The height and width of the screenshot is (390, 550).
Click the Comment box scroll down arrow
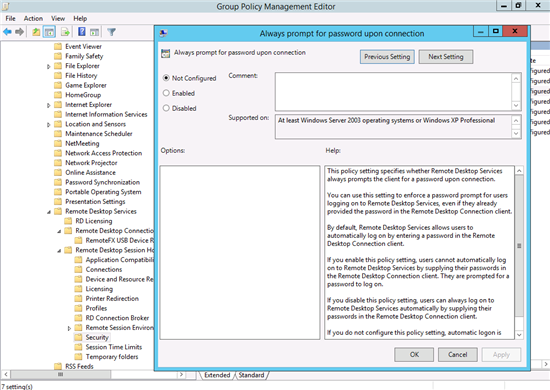(516, 105)
